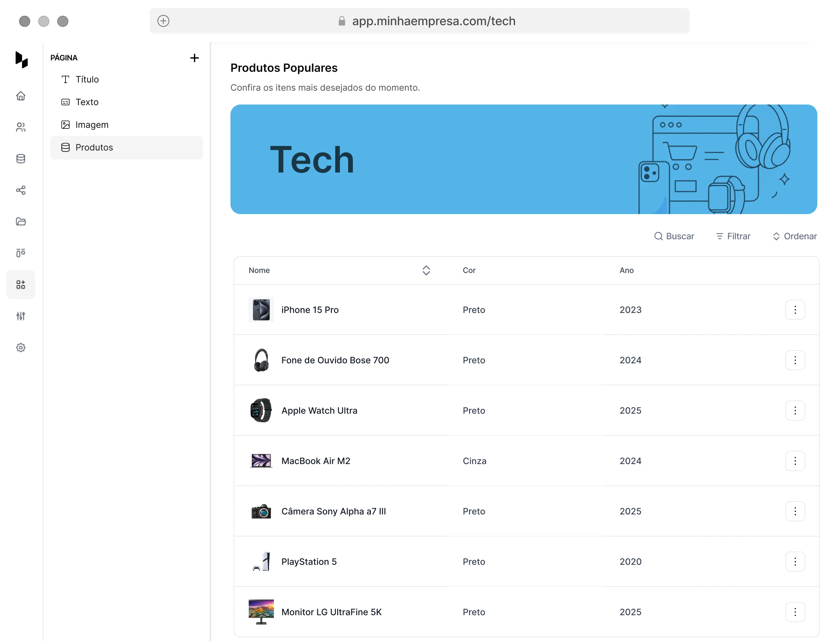Open the three-dot menu for PlayStation 5

[795, 561]
